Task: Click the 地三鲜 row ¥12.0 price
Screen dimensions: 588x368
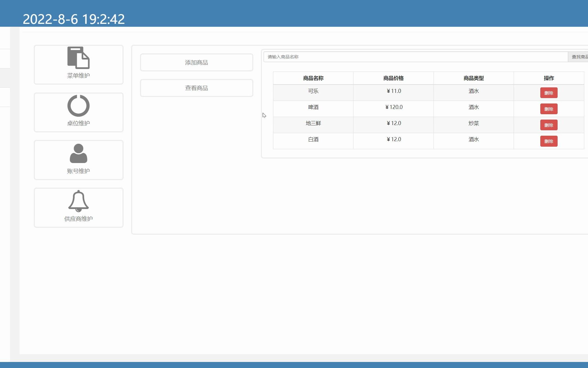Action: pyautogui.click(x=393, y=123)
